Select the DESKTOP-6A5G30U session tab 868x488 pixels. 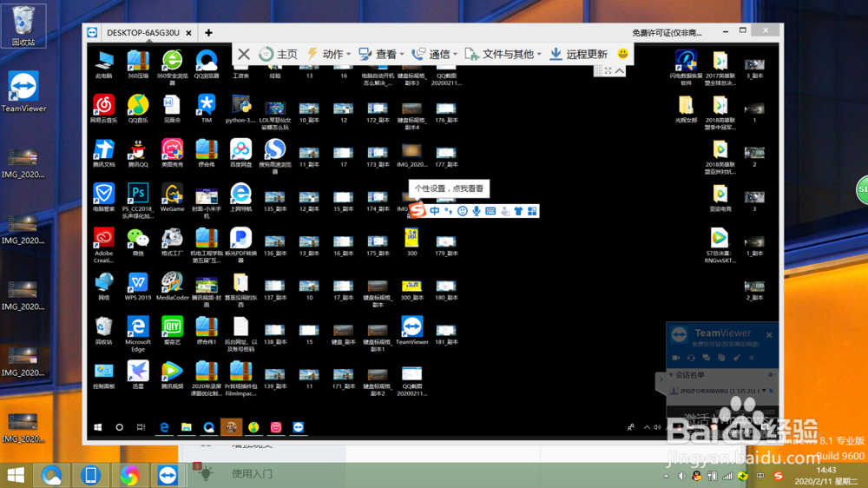pos(143,33)
